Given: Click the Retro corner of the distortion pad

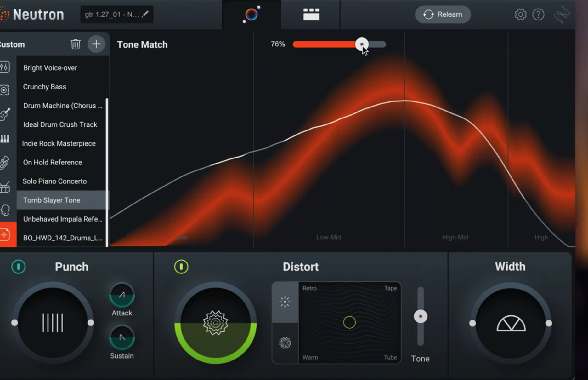Looking at the screenshot, I should [x=309, y=288].
